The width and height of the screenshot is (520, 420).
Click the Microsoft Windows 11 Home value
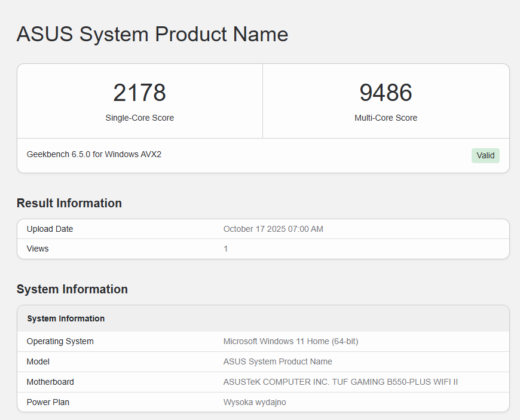290,341
